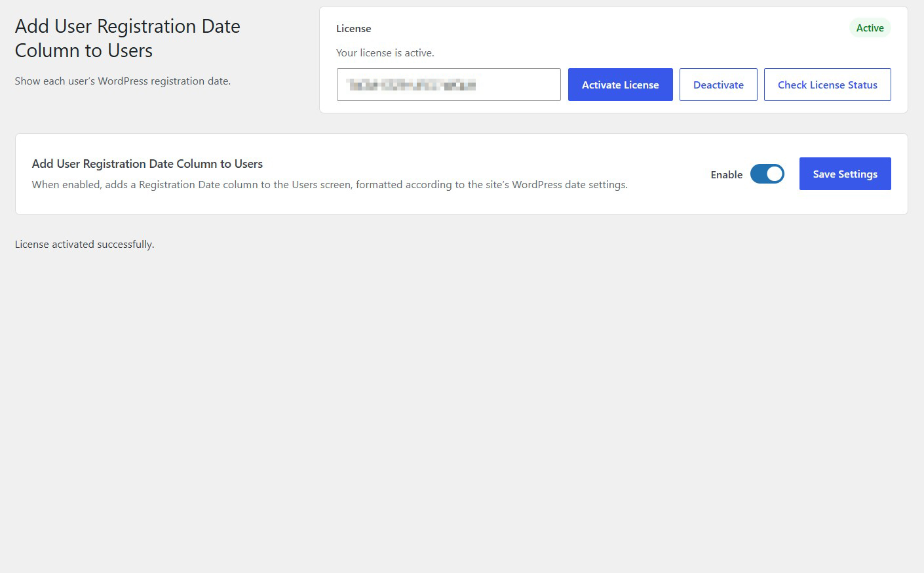The image size is (924, 573).
Task: Click the Activate License button
Action: pos(620,85)
